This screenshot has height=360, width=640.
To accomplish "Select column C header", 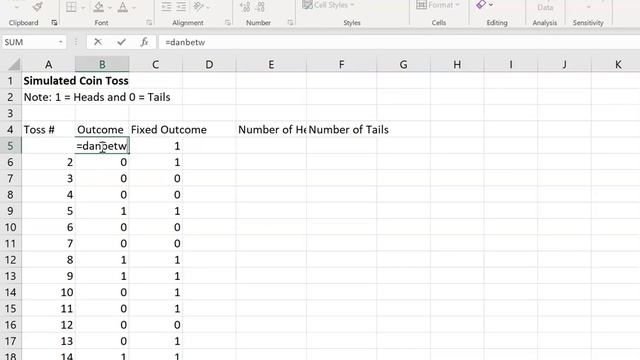I will tap(156, 64).
